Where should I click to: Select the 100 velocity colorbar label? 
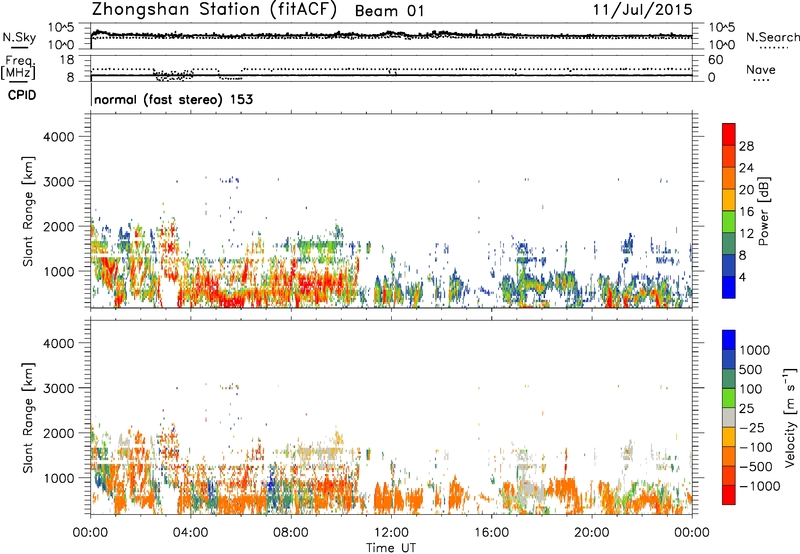click(751, 389)
